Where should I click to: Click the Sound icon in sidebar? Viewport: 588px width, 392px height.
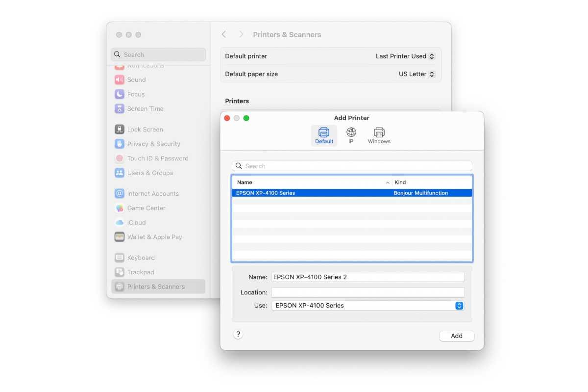[x=120, y=79]
